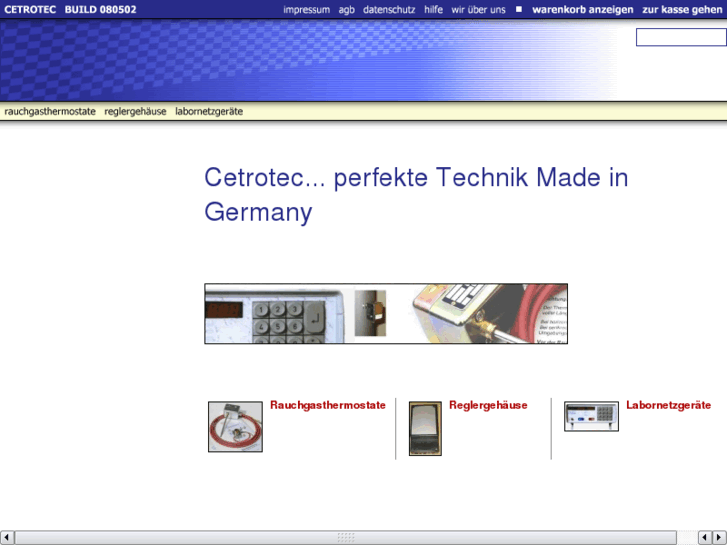Viewport: 727px width, 545px height.
Task: Click the Cetrotec perfekte Technik headline
Action: pos(416,195)
